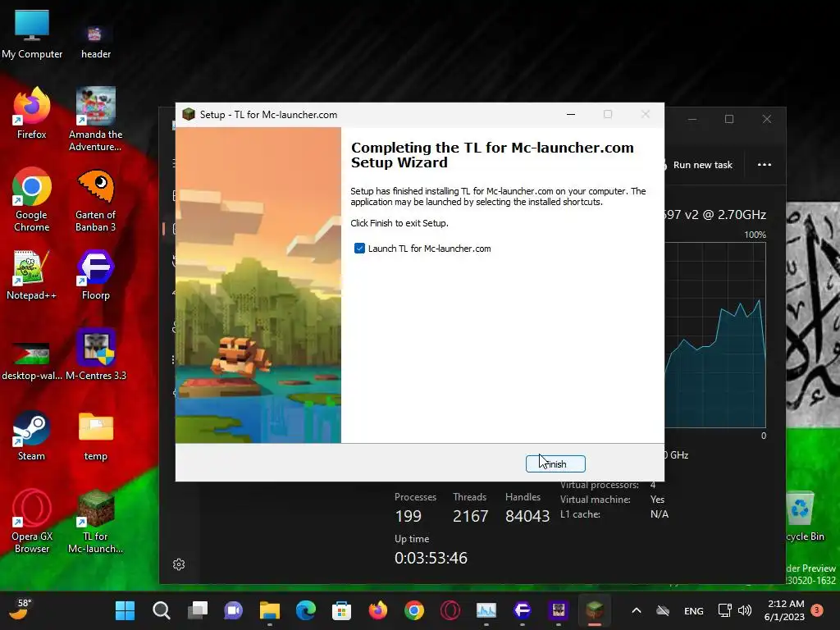This screenshot has width=840, height=630.
Task: Switch to TL Setup installer taskbar icon
Action: (x=594, y=610)
